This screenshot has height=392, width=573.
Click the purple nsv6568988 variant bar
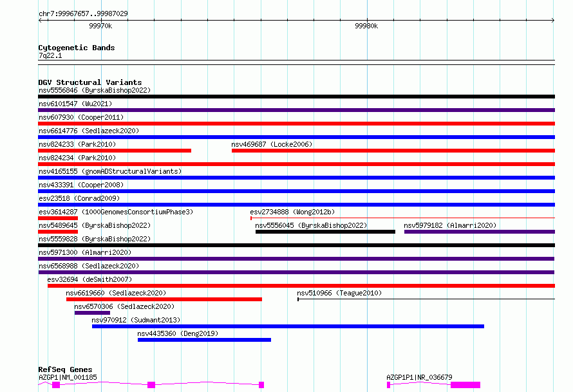click(x=296, y=272)
